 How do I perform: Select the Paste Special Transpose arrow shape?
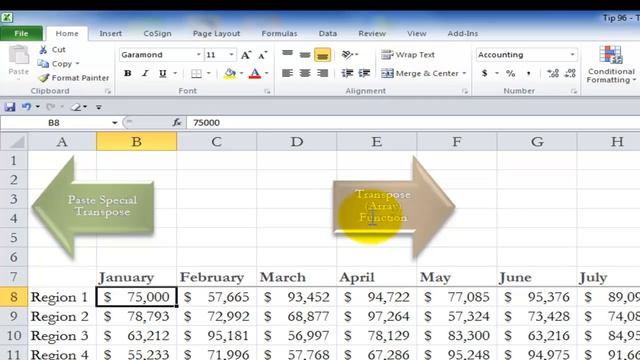[x=93, y=207]
